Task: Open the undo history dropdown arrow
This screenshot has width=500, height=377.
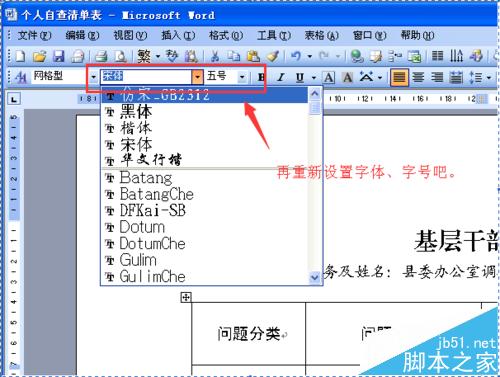Action: [x=310, y=56]
